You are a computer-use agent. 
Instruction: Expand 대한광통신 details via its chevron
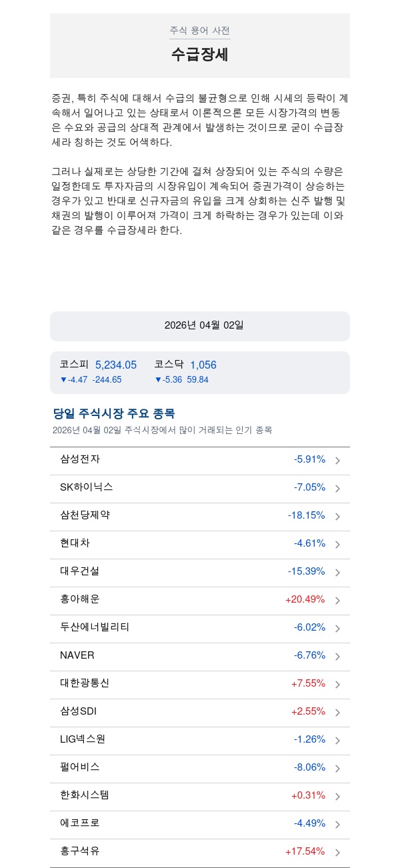click(337, 685)
